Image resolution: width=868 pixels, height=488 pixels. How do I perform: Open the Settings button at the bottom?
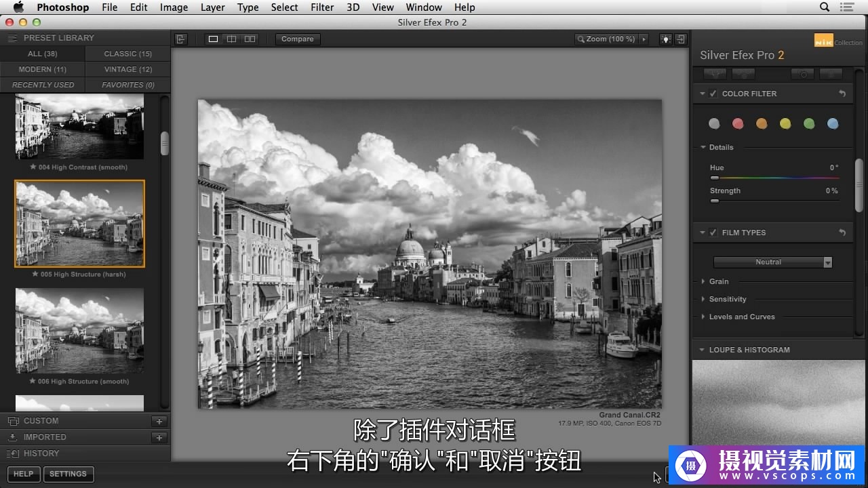(68, 474)
